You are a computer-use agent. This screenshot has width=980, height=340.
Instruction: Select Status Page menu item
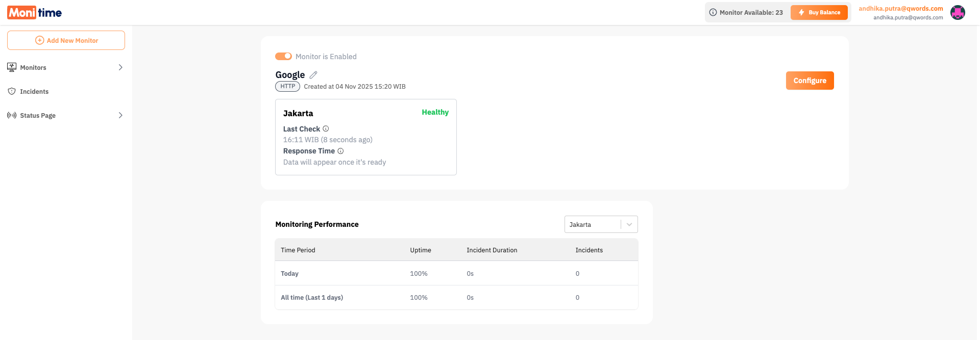point(38,116)
